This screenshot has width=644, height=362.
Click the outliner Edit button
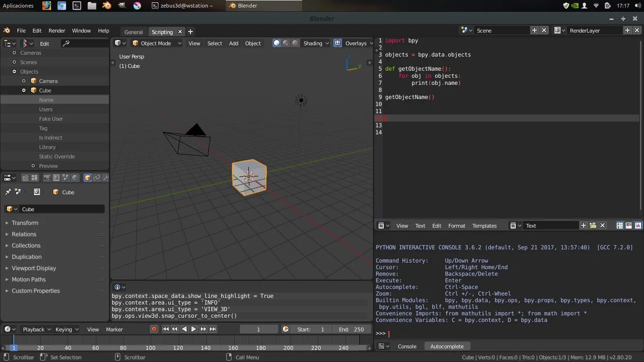click(x=44, y=43)
